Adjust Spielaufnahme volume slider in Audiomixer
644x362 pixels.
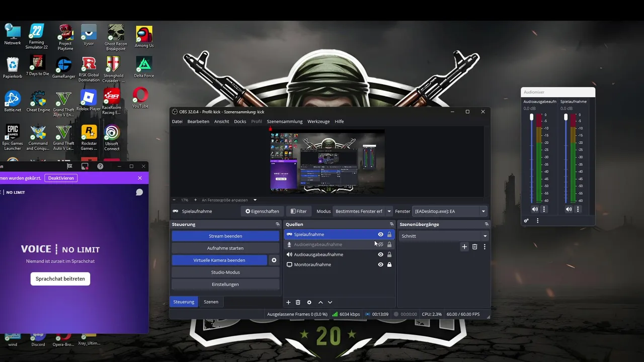pos(566,117)
